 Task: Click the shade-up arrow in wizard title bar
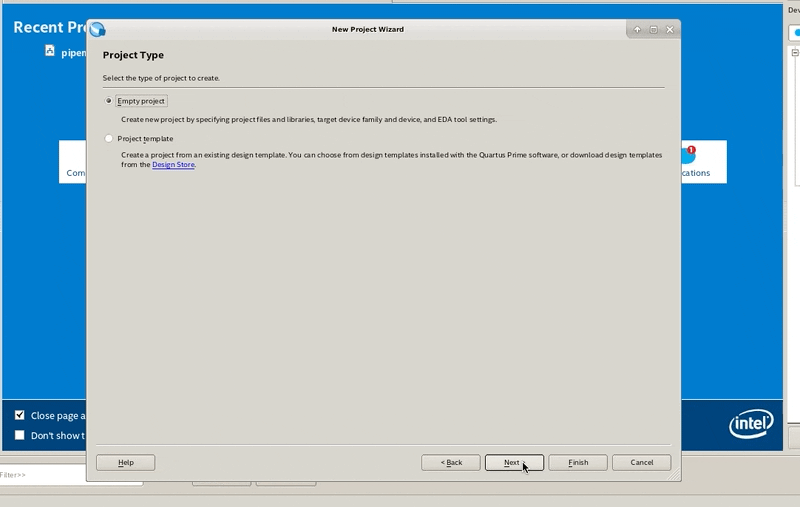(x=637, y=30)
